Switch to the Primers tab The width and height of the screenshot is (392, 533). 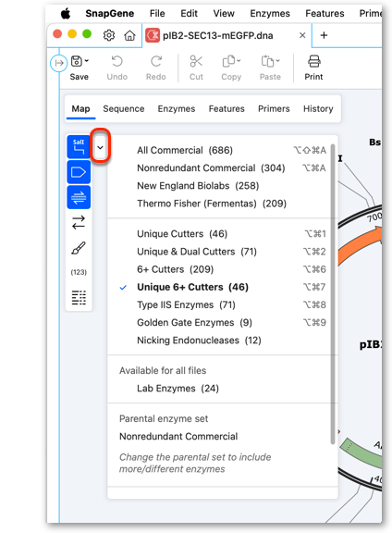pyautogui.click(x=274, y=109)
